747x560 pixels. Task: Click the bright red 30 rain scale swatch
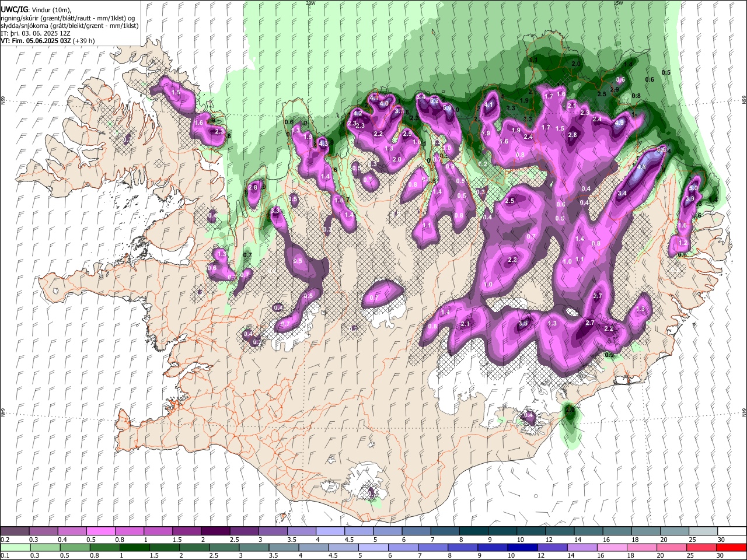tap(731, 548)
